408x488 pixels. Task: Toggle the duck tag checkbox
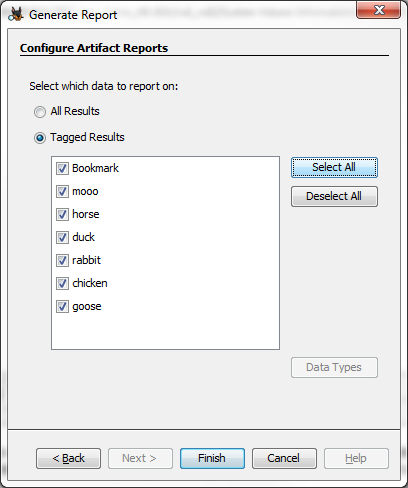tap(62, 237)
